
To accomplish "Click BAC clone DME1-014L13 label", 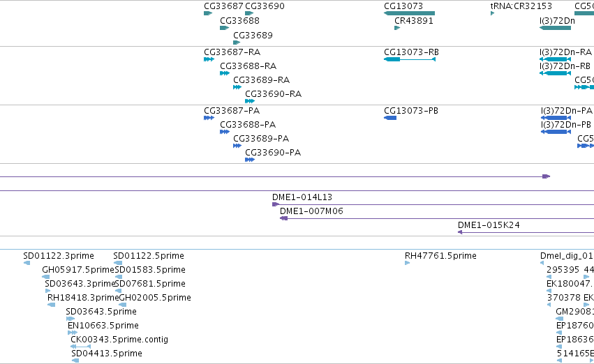I will point(302,197).
